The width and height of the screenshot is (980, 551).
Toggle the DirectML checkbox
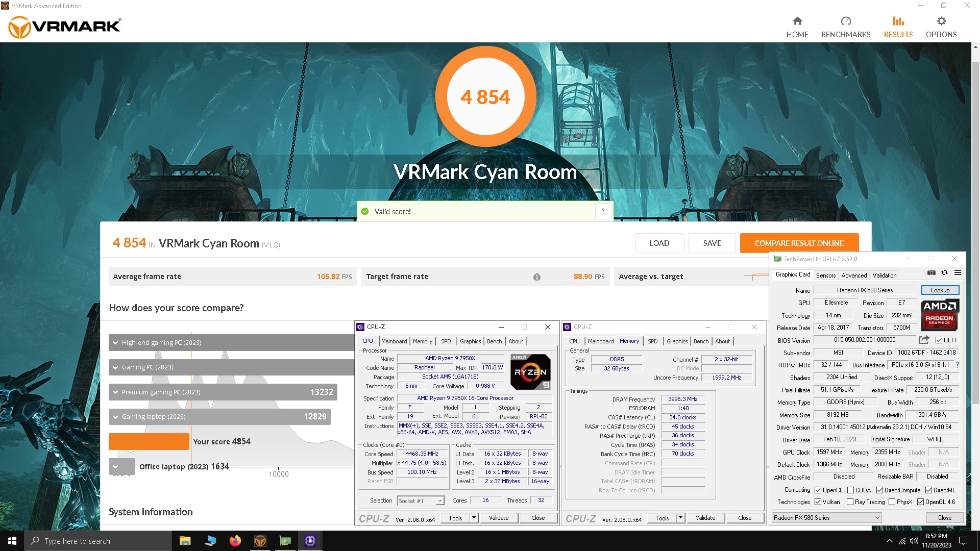point(928,490)
